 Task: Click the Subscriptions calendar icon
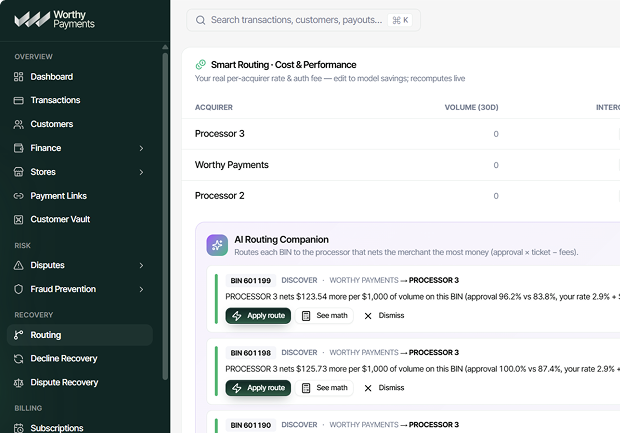(19, 428)
